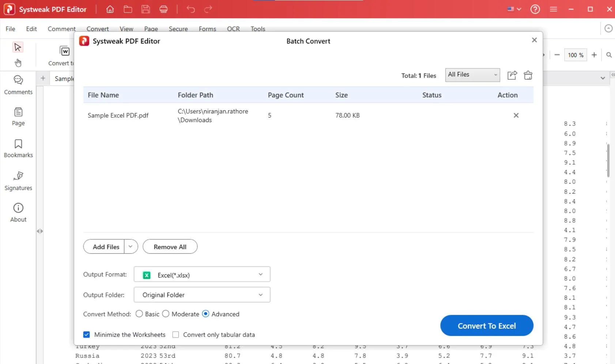Click the Undo arrow icon
Image resolution: width=615 pixels, height=364 pixels.
190,9
